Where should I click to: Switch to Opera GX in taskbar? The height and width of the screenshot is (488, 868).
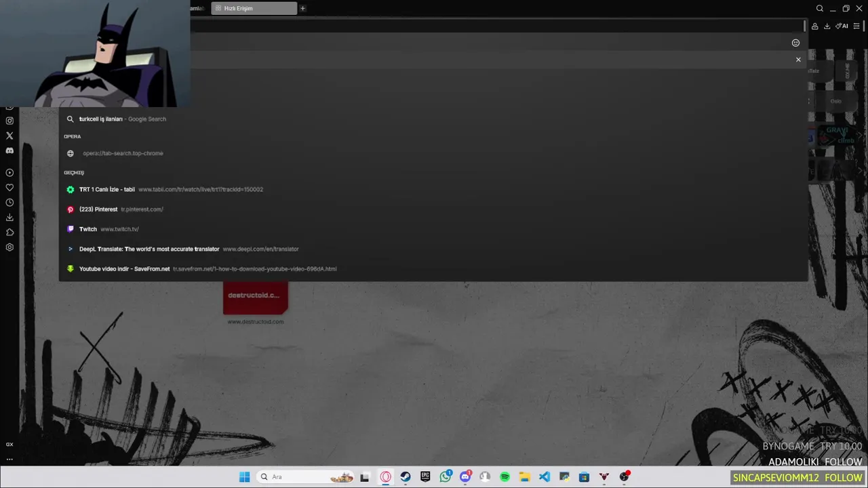(x=385, y=477)
